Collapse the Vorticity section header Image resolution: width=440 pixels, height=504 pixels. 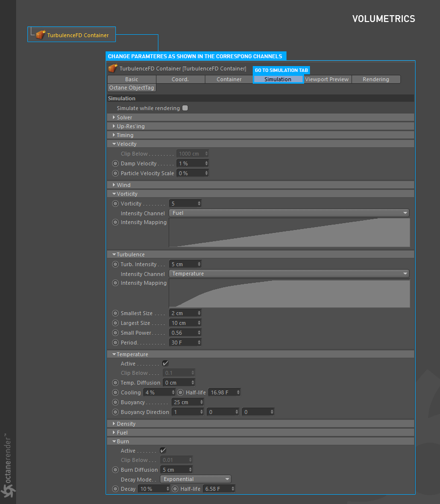[x=261, y=194]
